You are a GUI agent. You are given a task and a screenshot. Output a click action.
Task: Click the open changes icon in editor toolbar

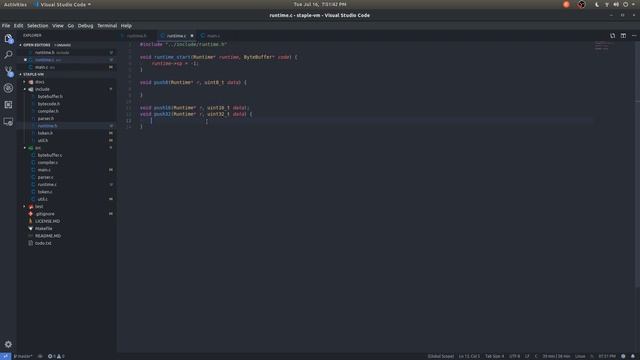point(612,36)
